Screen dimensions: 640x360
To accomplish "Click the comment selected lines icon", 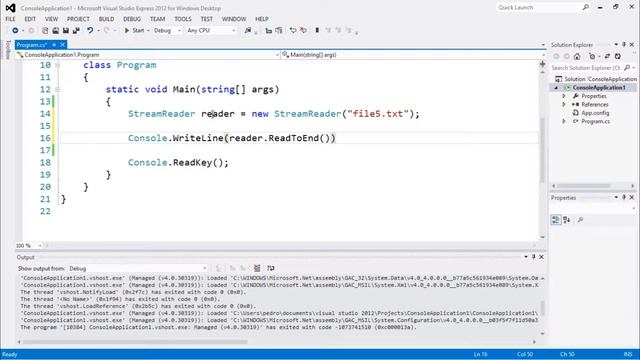I will (x=269, y=31).
